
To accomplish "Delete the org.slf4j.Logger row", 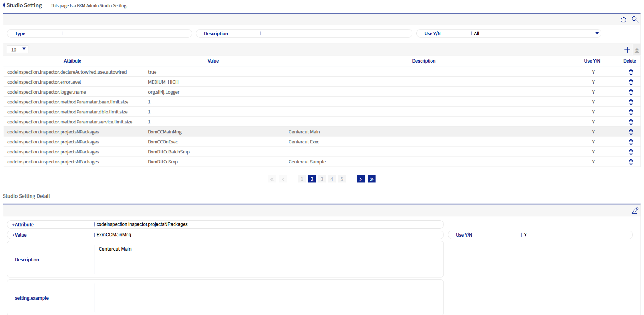I will point(631,92).
